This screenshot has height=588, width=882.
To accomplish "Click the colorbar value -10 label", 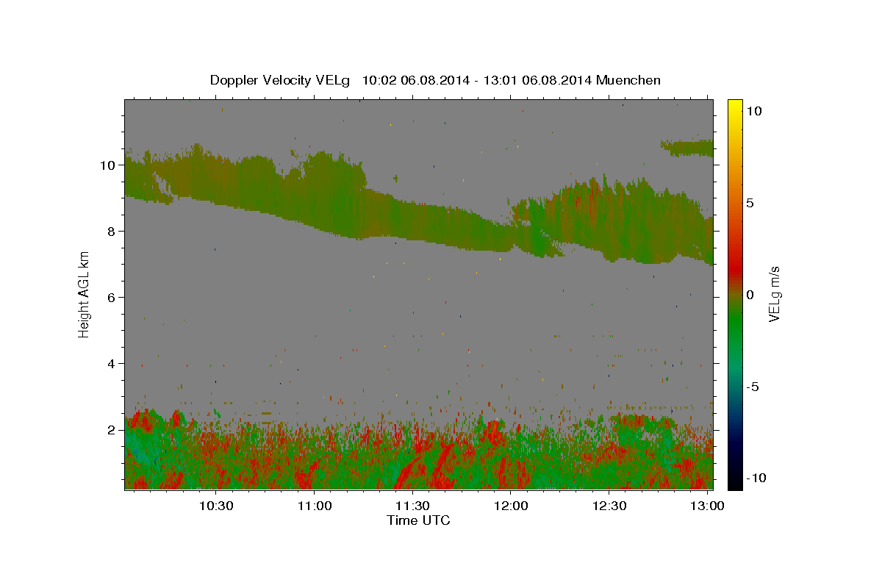I will coord(756,478).
